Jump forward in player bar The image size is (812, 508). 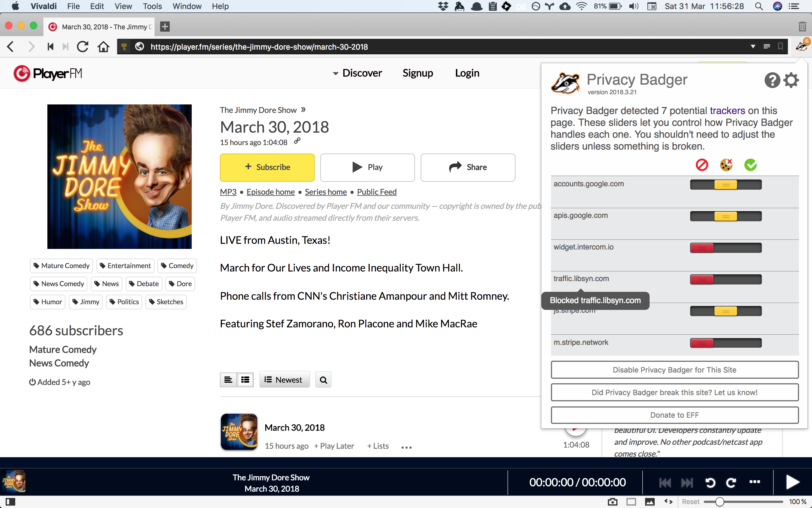coord(731,483)
